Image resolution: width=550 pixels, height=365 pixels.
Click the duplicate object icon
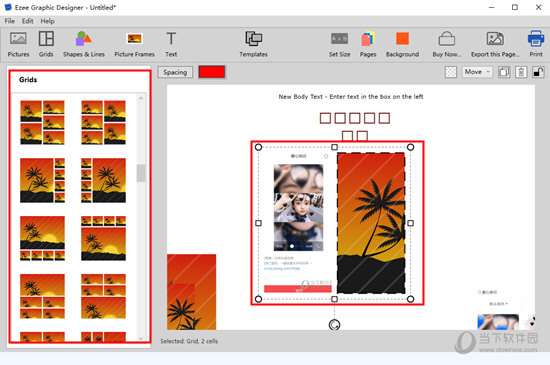pos(504,72)
